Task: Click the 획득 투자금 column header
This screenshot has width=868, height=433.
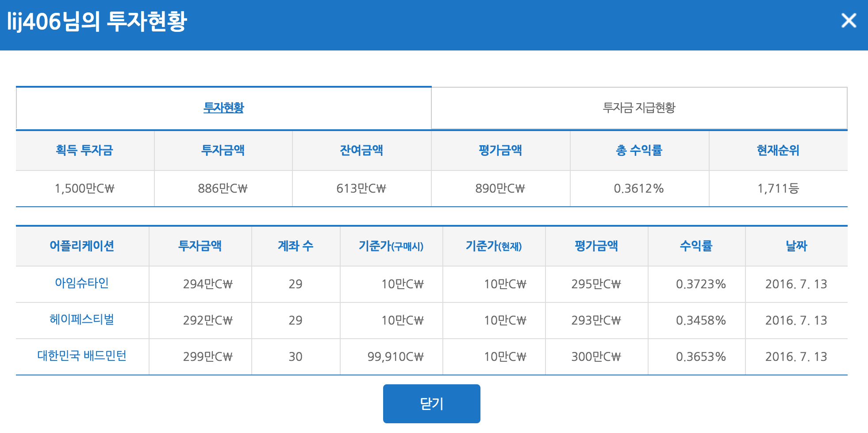Action: (x=84, y=151)
